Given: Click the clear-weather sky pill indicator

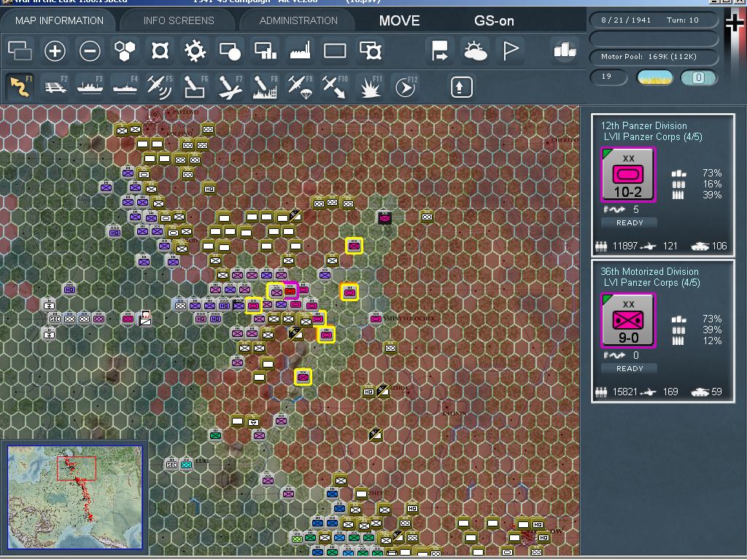Looking at the screenshot, I should coord(655,77).
